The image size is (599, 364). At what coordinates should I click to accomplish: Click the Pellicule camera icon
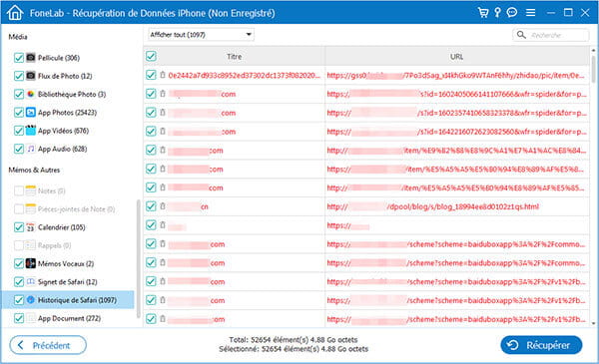click(x=31, y=58)
